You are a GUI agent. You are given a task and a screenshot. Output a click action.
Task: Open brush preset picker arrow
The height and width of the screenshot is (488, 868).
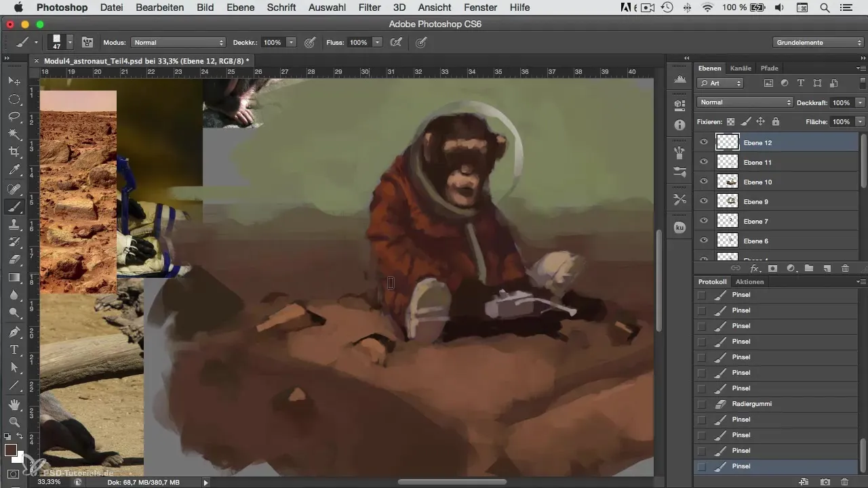[69, 42]
